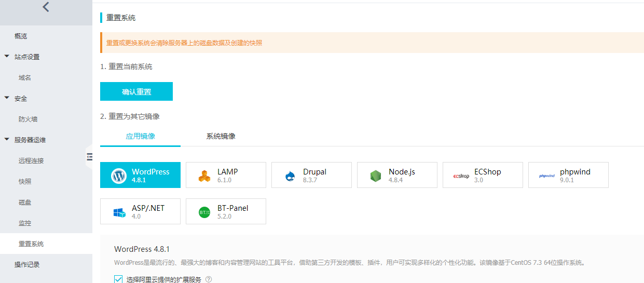Select the Node.js 4.8.4 image card

pyautogui.click(x=397, y=175)
